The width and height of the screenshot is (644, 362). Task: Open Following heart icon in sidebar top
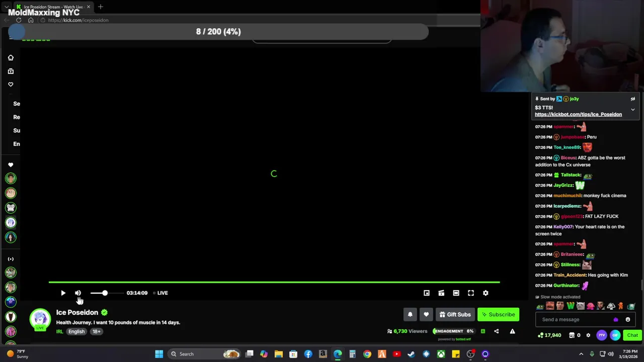11,84
